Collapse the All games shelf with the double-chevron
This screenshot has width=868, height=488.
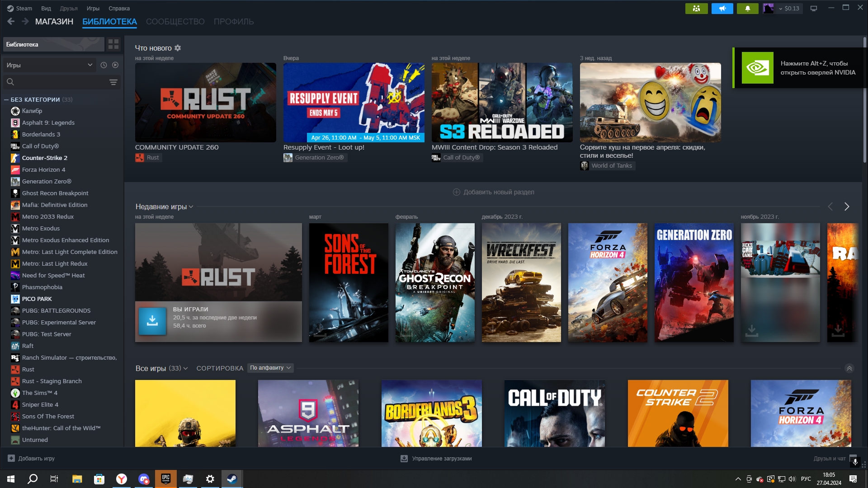coord(849,368)
